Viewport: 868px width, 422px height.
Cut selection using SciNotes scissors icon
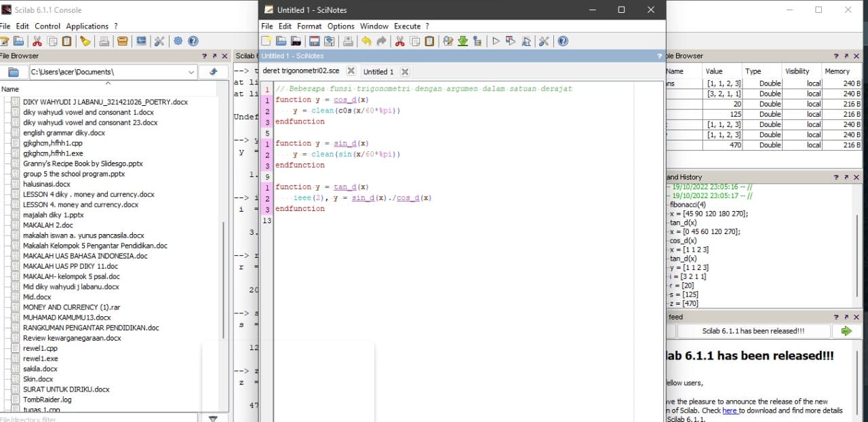tap(399, 41)
